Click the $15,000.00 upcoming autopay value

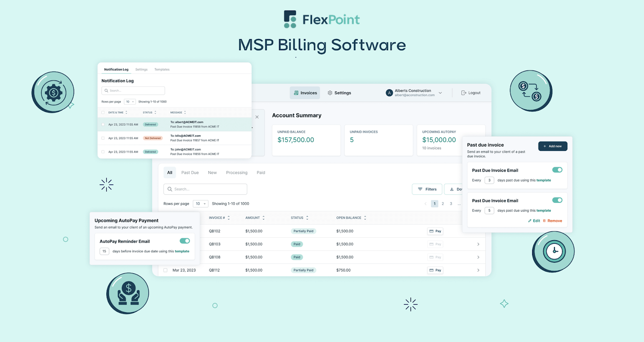(x=439, y=140)
